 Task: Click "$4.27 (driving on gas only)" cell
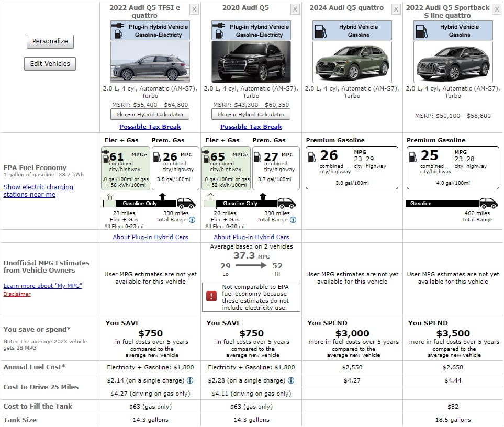click(x=150, y=394)
